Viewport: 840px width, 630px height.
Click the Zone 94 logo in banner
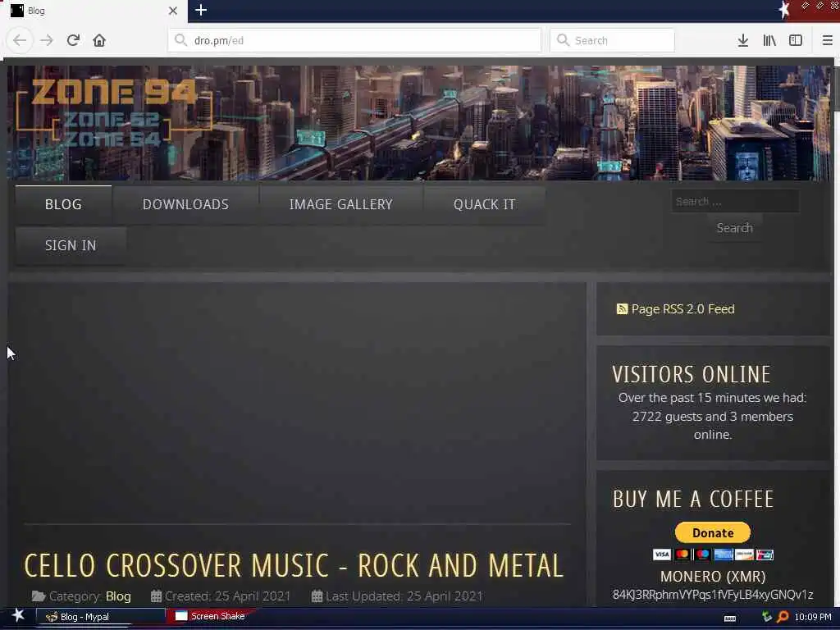[x=113, y=112]
